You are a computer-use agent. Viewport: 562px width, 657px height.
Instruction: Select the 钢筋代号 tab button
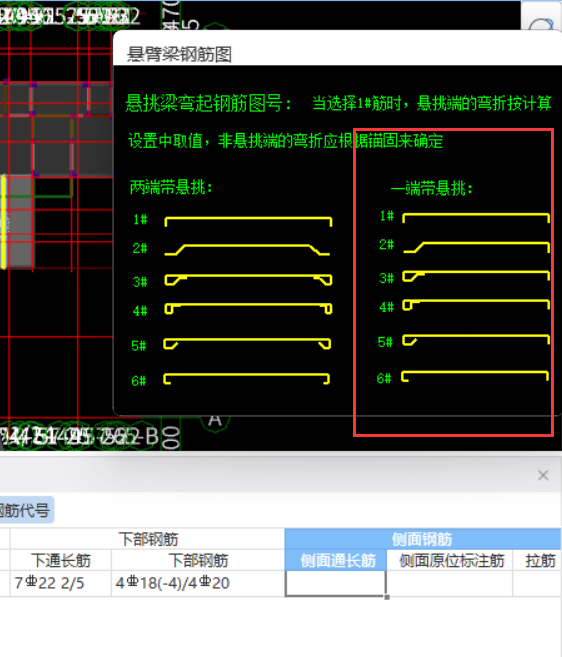coord(26,510)
